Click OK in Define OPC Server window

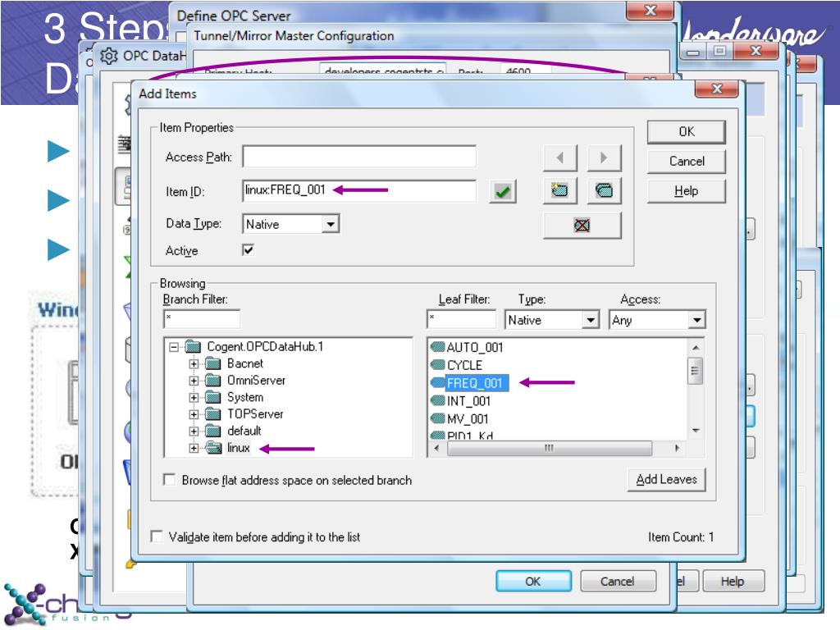(533, 582)
